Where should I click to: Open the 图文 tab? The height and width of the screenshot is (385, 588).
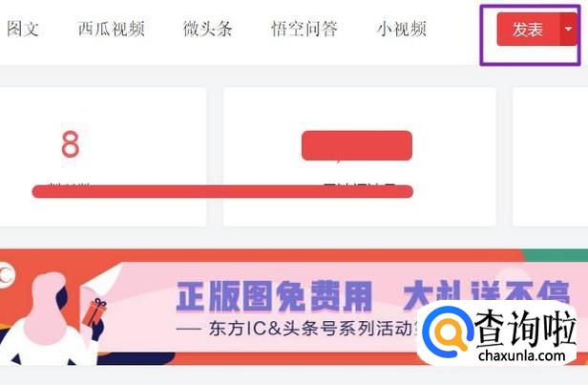tap(23, 29)
